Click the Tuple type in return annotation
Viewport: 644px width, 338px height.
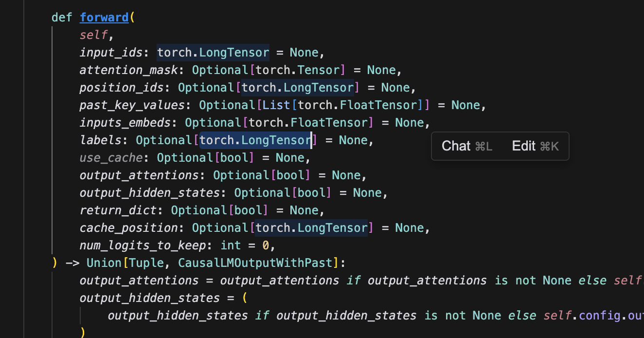point(146,263)
